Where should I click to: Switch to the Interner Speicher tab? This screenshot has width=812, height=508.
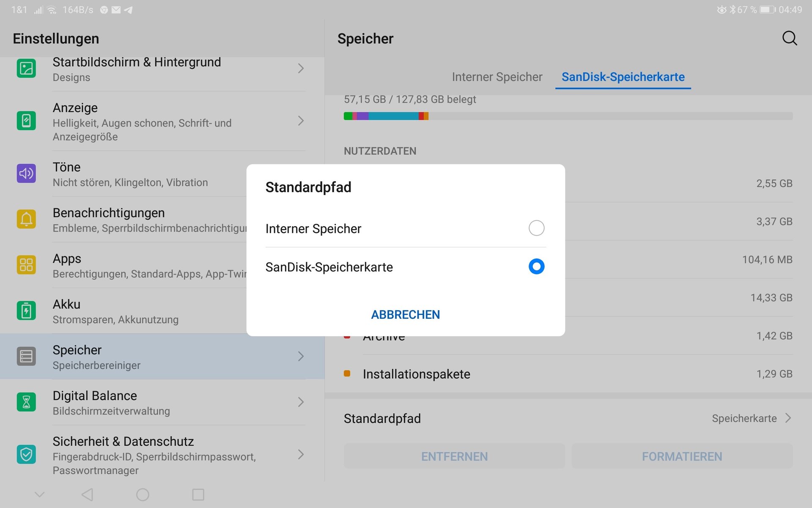[497, 77]
